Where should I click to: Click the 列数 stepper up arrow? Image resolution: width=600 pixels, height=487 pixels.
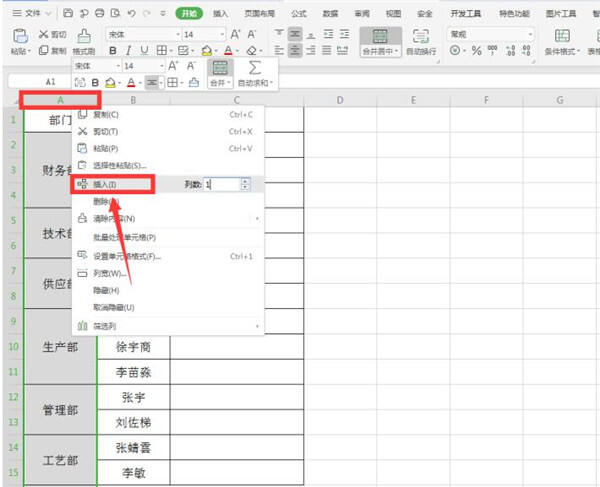pos(245,181)
